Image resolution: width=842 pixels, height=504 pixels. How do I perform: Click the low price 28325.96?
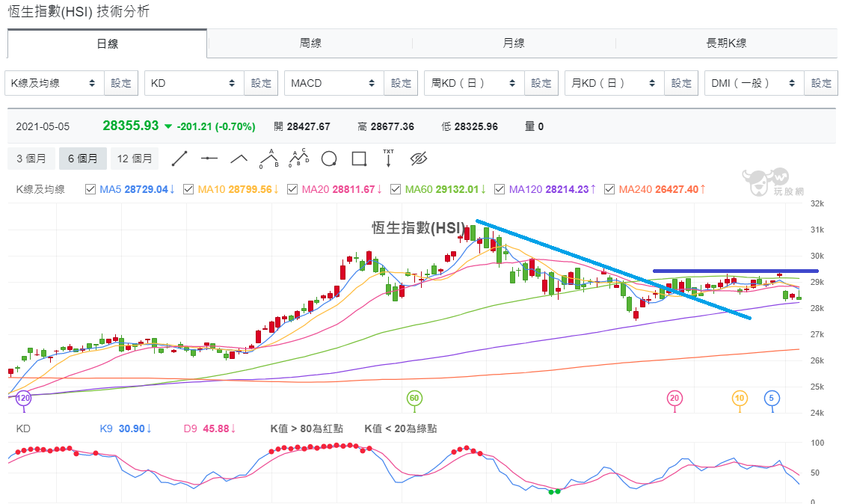tap(476, 126)
